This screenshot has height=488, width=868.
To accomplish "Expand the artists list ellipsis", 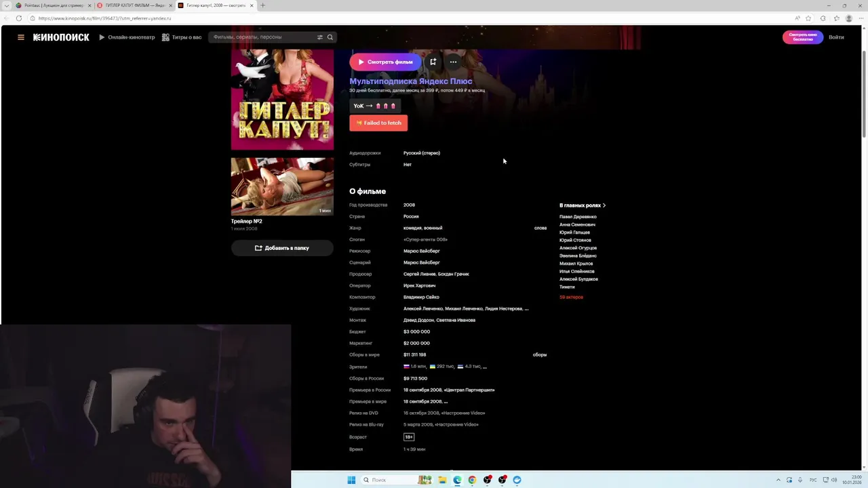I will (x=526, y=309).
